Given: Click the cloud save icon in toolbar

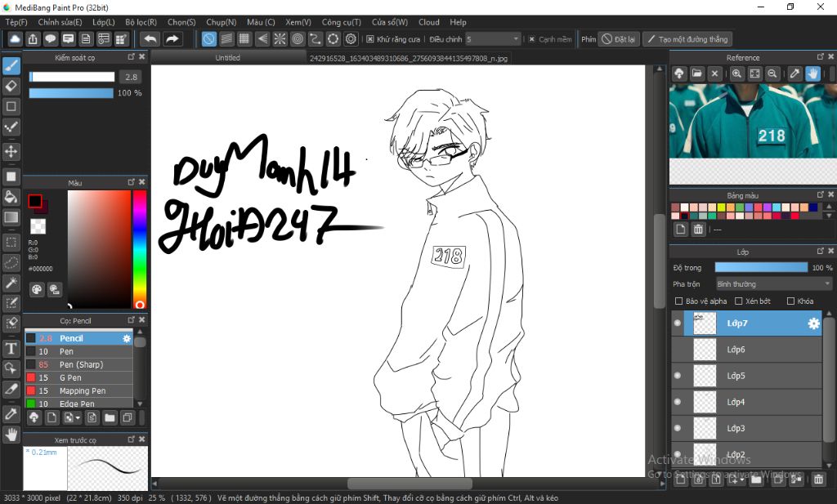Looking at the screenshot, I should coord(15,39).
